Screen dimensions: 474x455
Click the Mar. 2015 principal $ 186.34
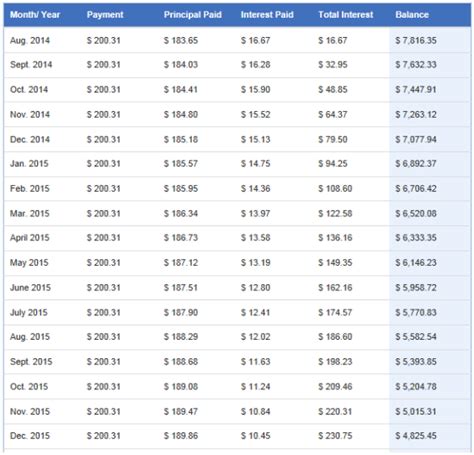pyautogui.click(x=181, y=213)
